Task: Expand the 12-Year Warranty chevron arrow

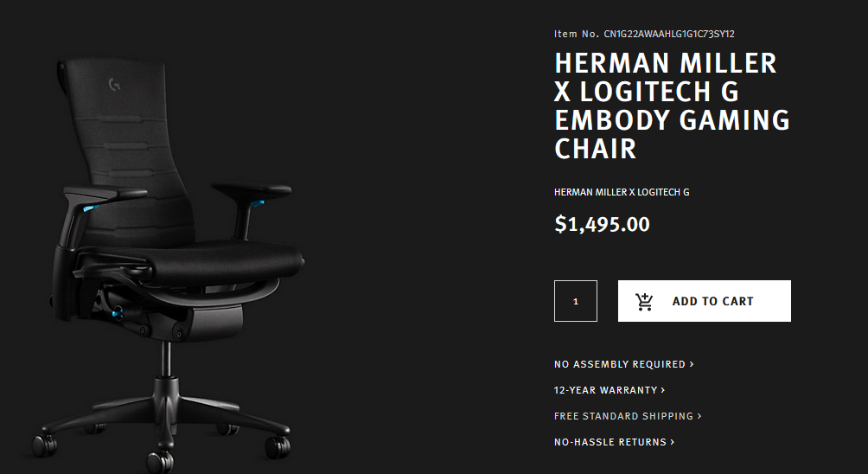Action: (662, 390)
